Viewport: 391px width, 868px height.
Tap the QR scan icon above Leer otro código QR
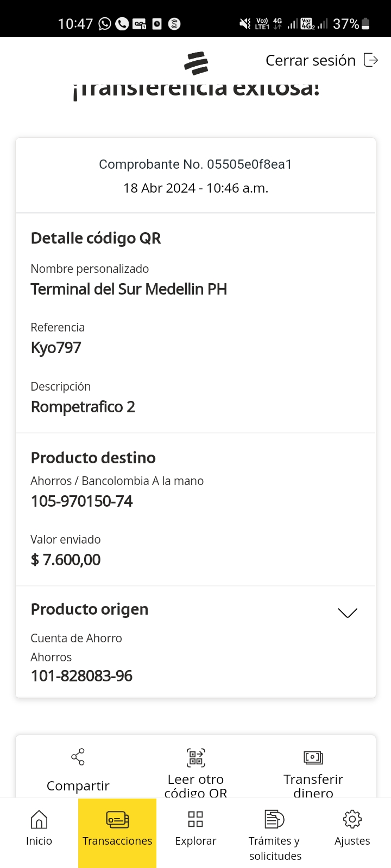[x=195, y=757]
